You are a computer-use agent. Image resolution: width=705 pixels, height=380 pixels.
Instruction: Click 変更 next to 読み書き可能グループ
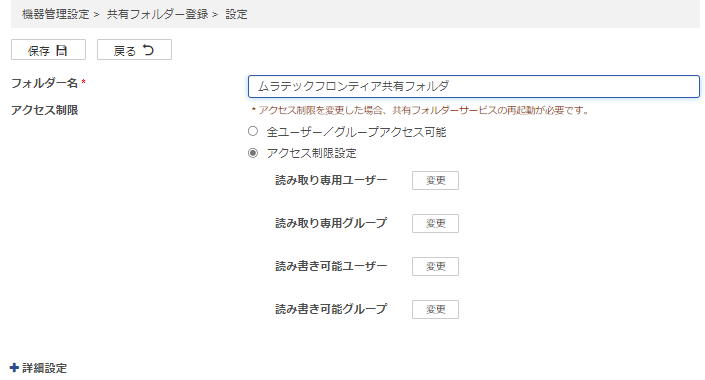(435, 309)
